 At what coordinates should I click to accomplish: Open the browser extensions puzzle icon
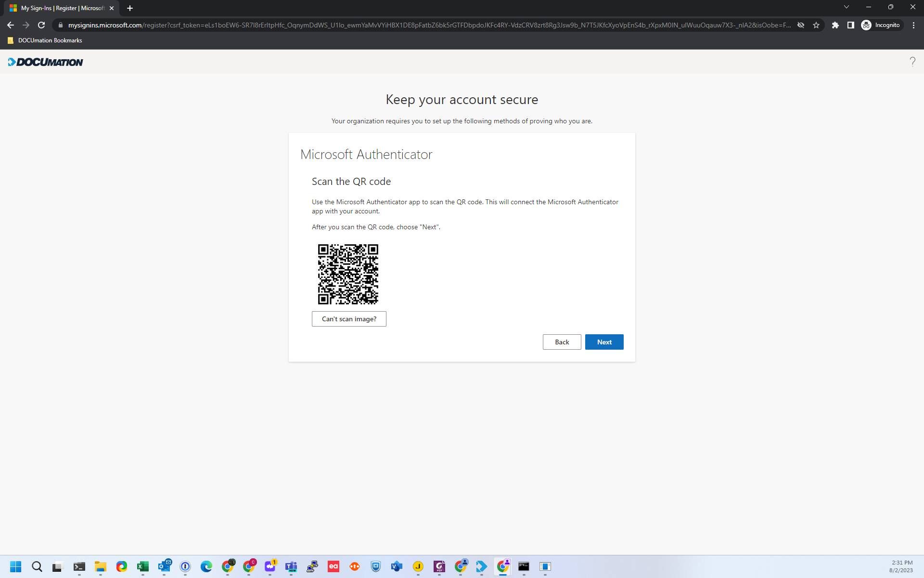[835, 25]
